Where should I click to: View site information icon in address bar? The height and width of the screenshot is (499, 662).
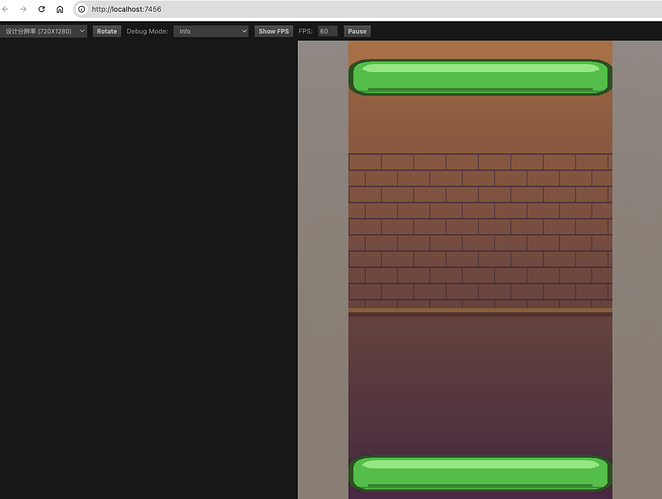coord(81,9)
